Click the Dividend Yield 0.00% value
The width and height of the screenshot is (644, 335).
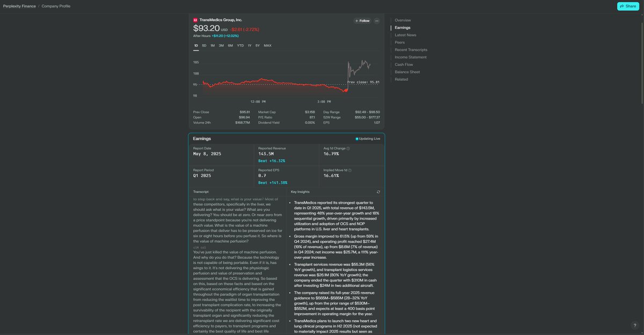pos(310,123)
